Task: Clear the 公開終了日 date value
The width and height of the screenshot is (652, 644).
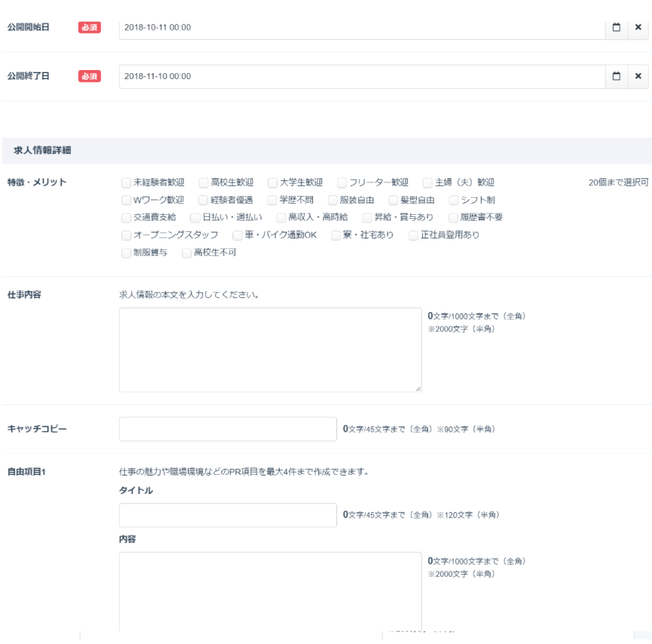Action: click(638, 76)
